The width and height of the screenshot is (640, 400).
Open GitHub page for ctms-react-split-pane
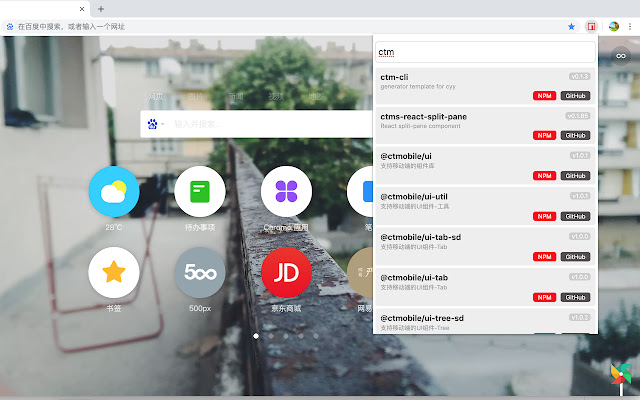[x=576, y=136]
